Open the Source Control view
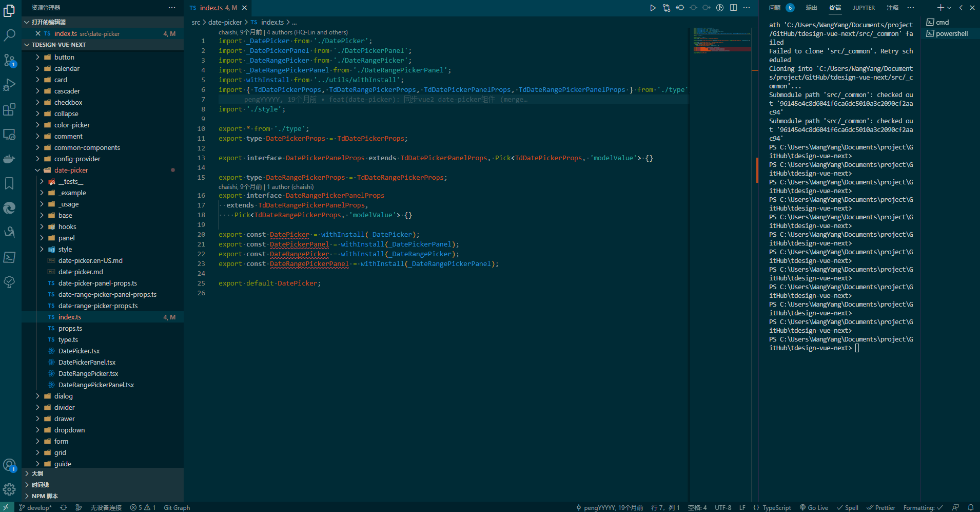Screen dimensions: 980x512 (9, 60)
